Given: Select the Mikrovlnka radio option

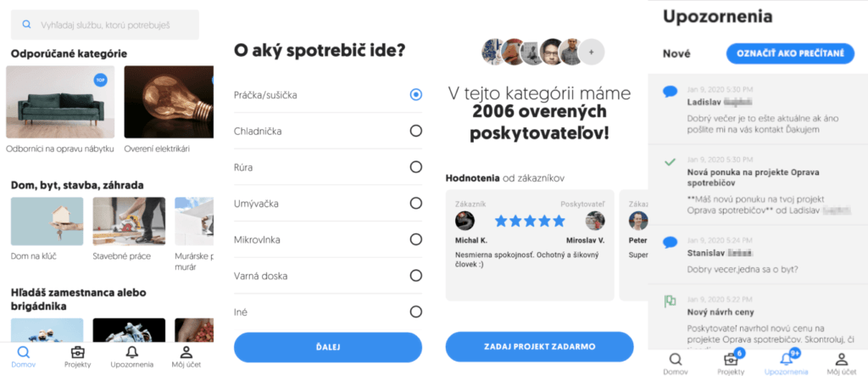Looking at the screenshot, I should tap(415, 239).
